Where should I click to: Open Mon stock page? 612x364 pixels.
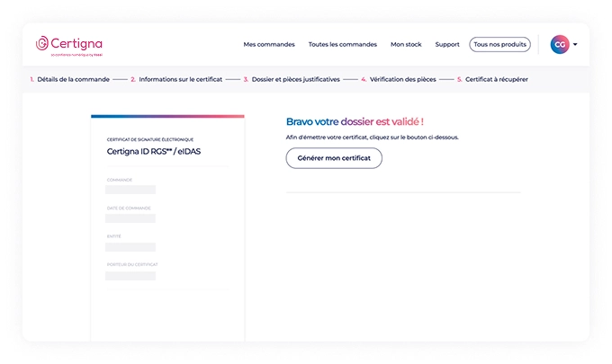click(406, 44)
